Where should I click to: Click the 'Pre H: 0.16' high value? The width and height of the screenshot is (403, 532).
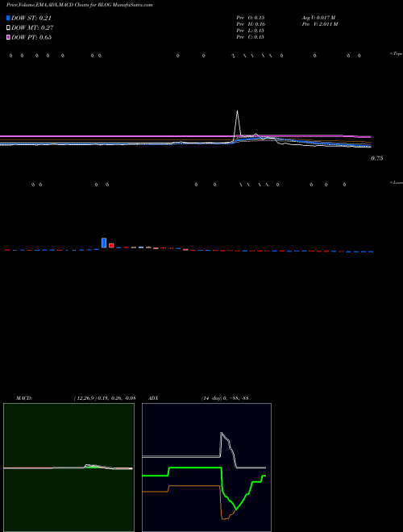(x=251, y=24)
